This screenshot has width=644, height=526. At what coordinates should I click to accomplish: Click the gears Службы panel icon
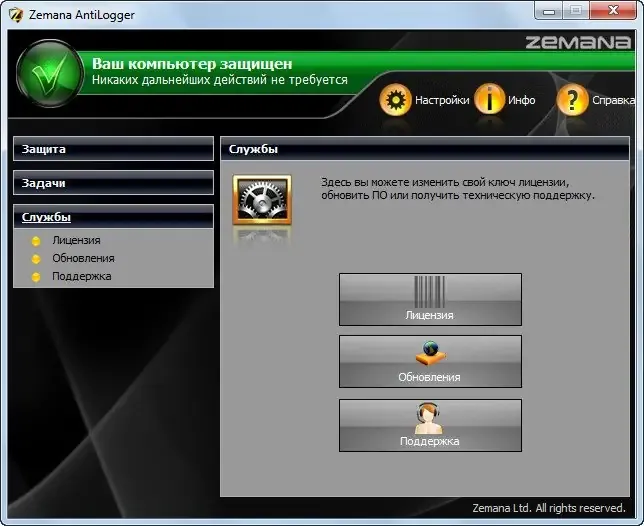pos(262,200)
